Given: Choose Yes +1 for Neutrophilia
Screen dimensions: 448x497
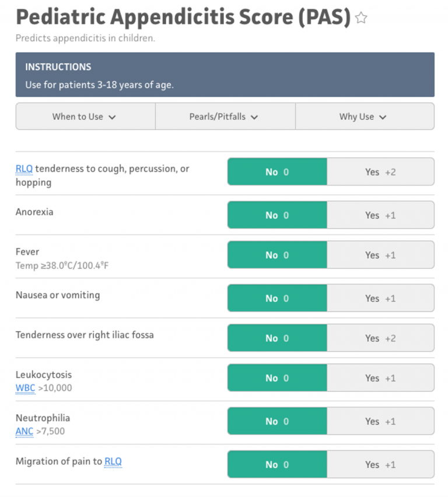Looking at the screenshot, I should (380, 421).
